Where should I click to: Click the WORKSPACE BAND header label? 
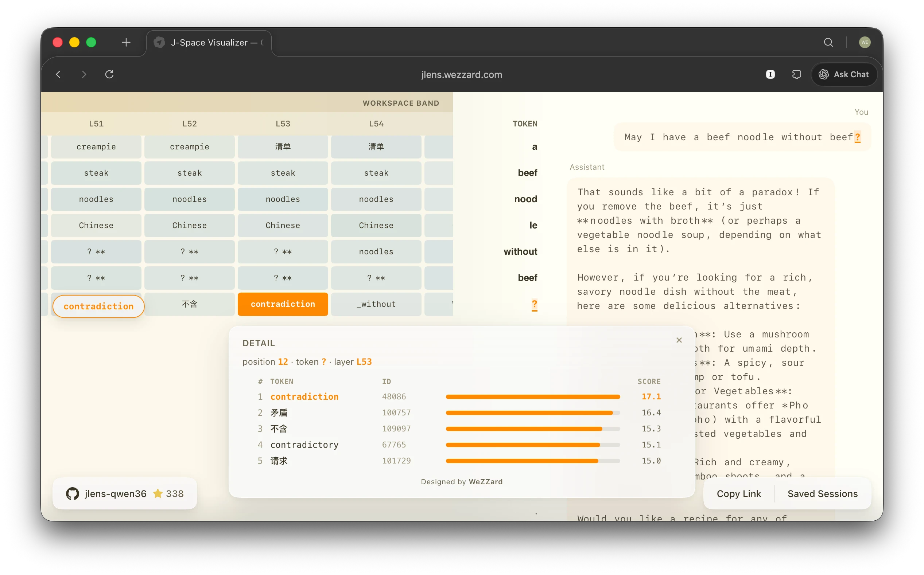(x=401, y=103)
